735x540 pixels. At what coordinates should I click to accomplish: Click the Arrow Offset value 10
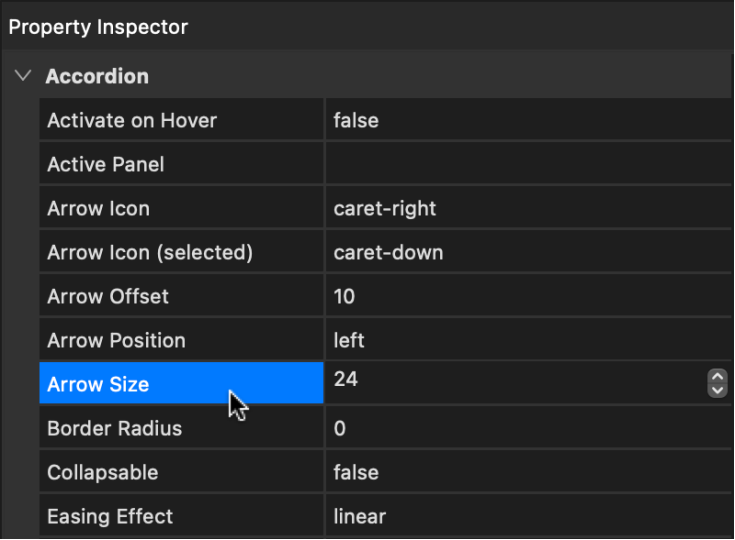(x=345, y=297)
